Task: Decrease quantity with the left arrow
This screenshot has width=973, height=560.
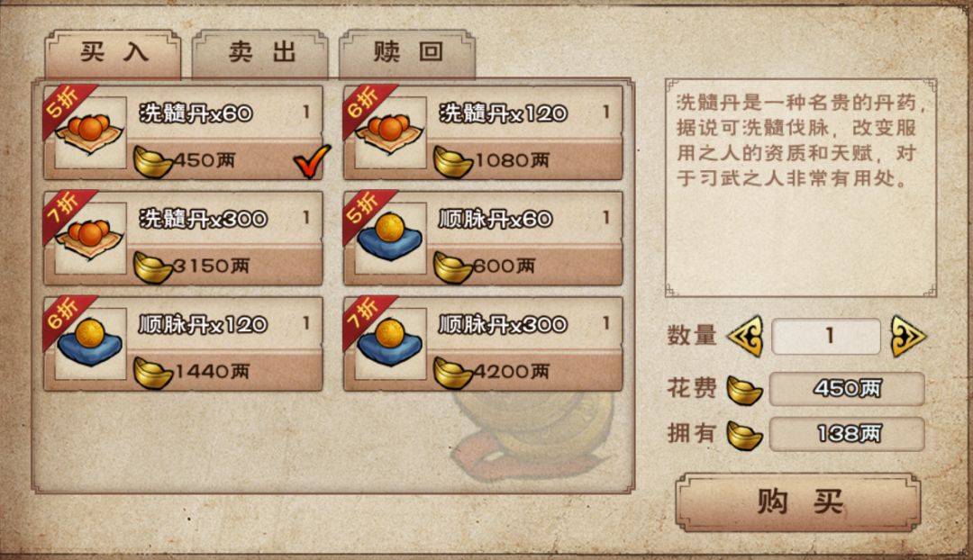Action: pyautogui.click(x=747, y=336)
